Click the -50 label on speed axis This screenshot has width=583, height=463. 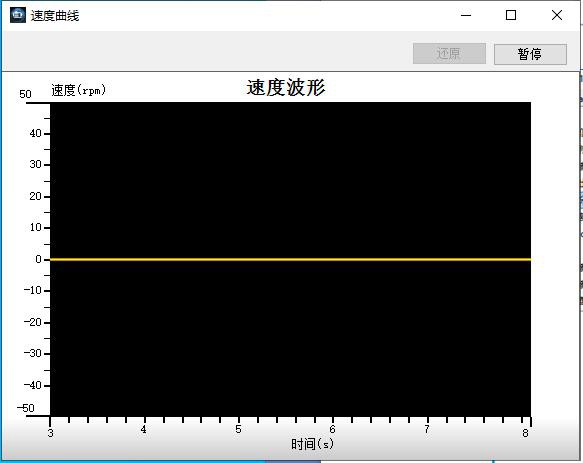click(x=26, y=408)
